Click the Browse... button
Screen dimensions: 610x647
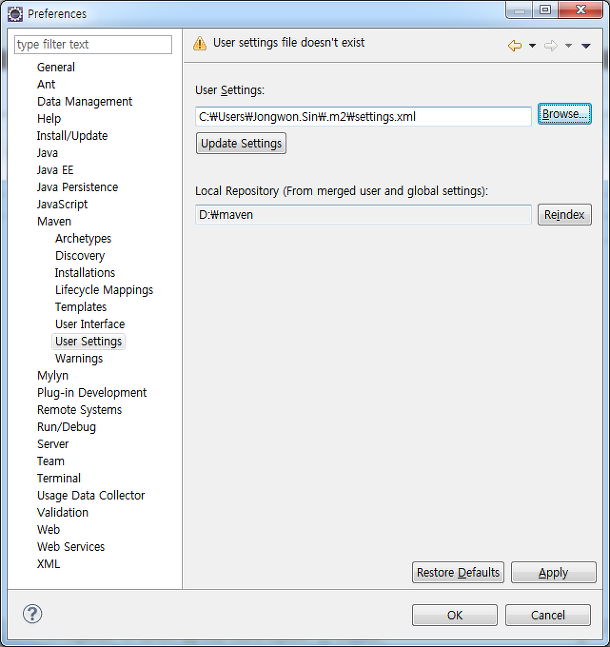(565, 114)
